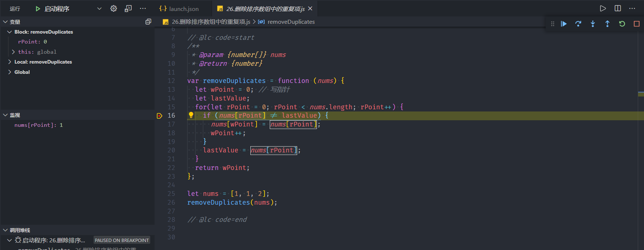Image resolution: width=644 pixels, height=250 pixels.
Task: Start debugging with the green play icon
Action: click(x=38, y=8)
